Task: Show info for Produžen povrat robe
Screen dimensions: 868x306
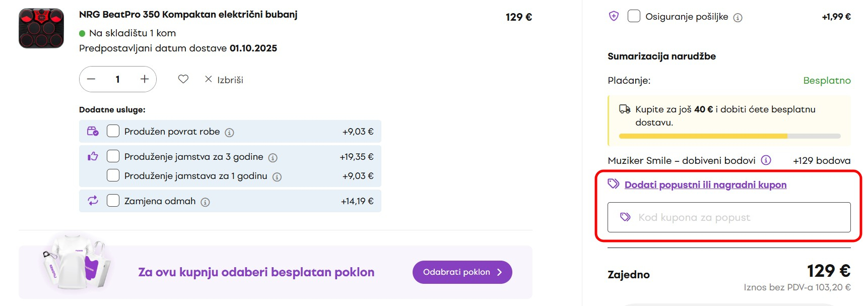Action: coord(229,133)
